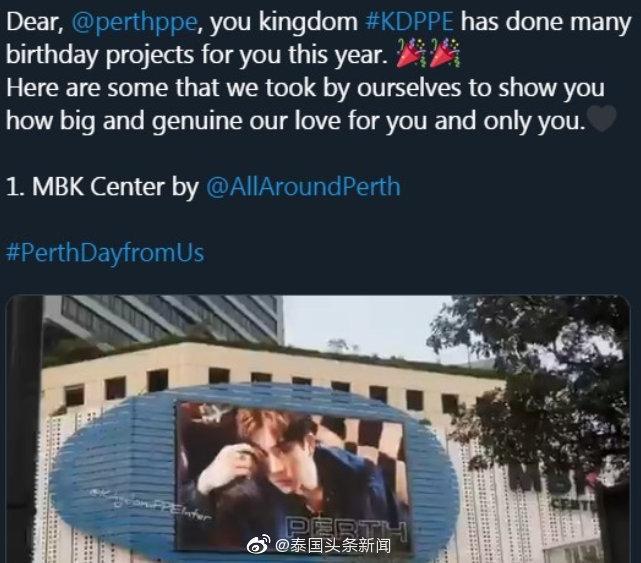
Task: Open the #KDPPE hashtag
Action: (409, 21)
